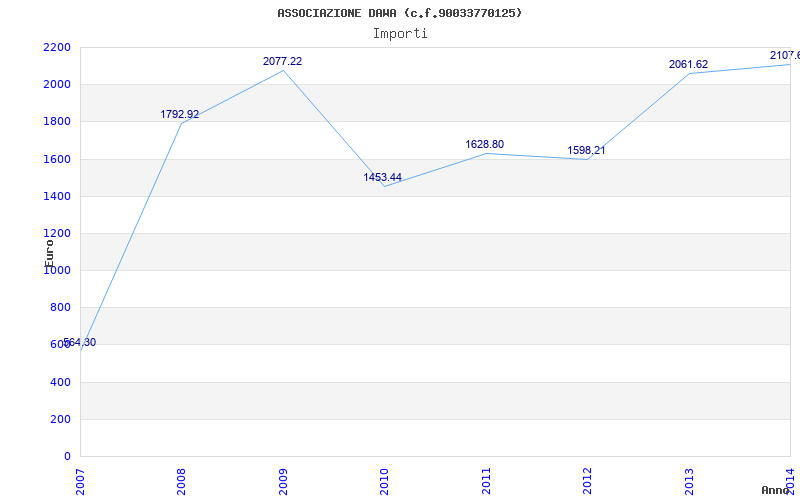The width and height of the screenshot is (800, 500).
Task: Select the 2077.22 data label
Action: pos(282,61)
